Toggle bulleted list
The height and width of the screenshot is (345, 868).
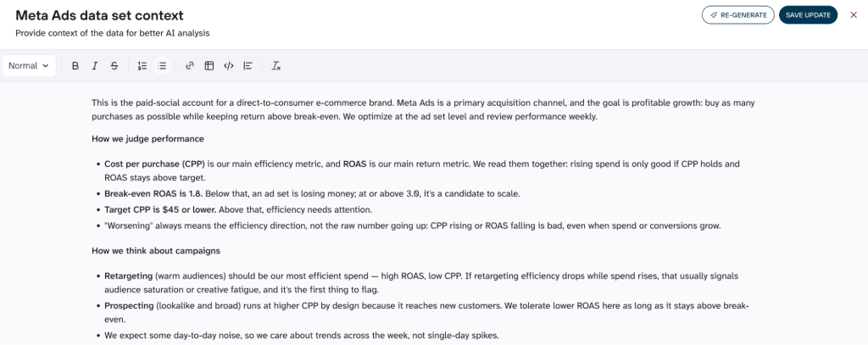click(162, 66)
